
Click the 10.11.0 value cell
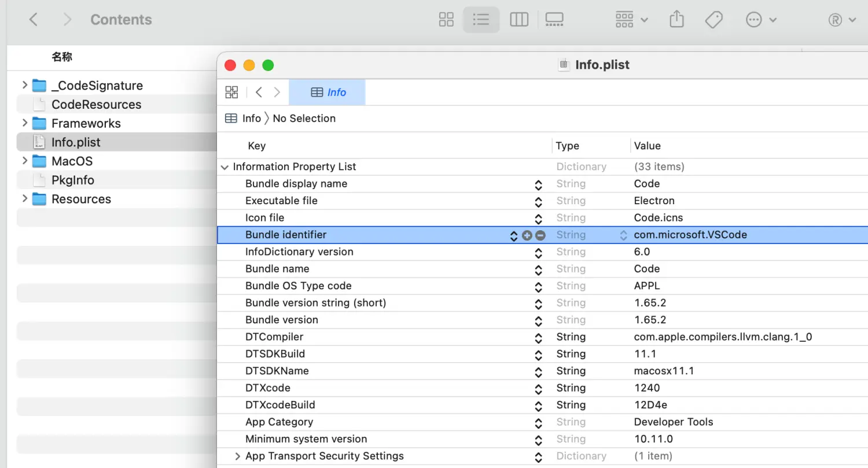(653, 439)
